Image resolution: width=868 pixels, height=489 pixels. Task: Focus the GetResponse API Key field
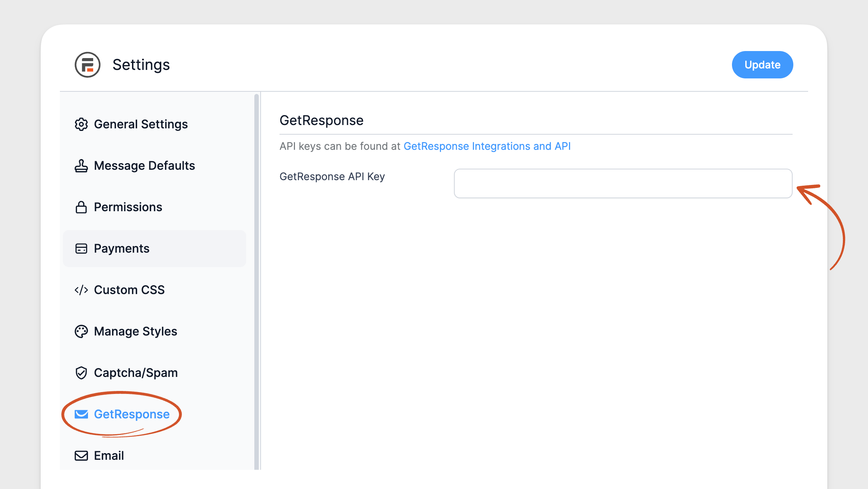623,183
